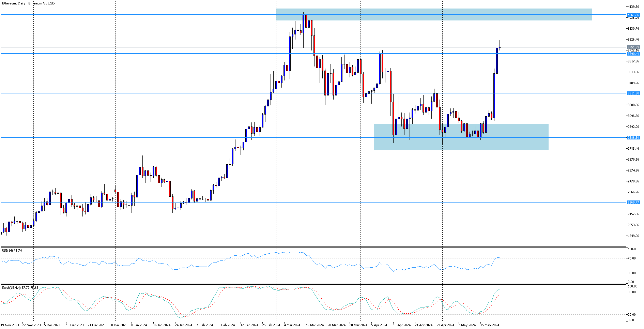Click the 13 Dec 2023 date label

[75, 325]
